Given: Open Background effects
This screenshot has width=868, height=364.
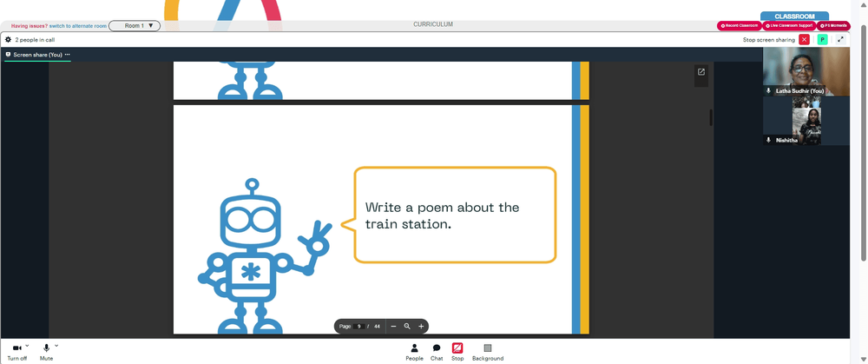Looking at the screenshot, I should (488, 352).
